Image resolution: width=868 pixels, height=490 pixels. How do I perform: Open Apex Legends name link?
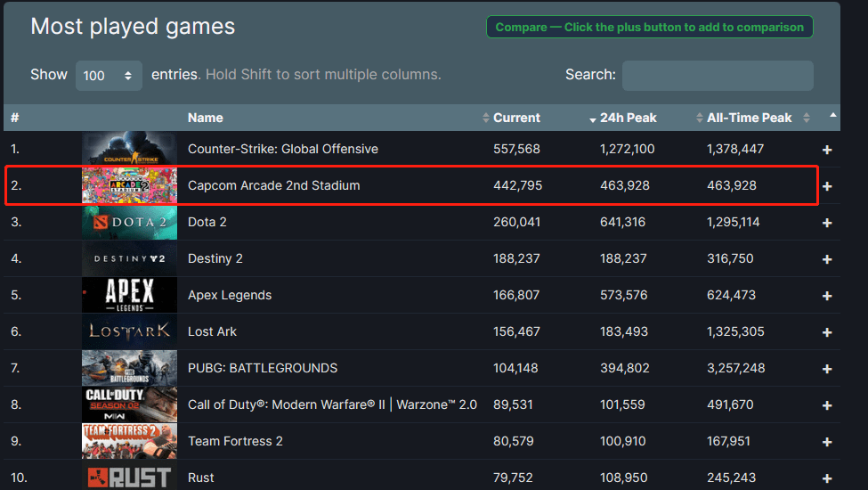point(230,295)
